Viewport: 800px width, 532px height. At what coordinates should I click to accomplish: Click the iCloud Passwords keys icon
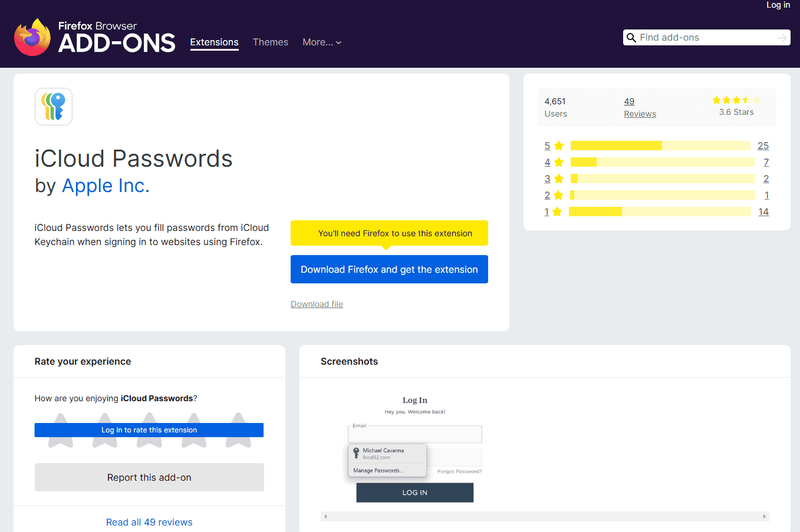tap(54, 107)
